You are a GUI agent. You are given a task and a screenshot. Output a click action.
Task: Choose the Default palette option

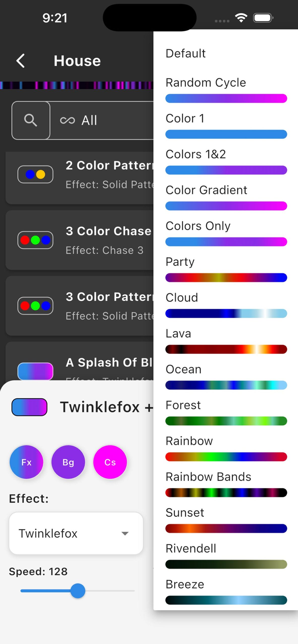point(186,54)
